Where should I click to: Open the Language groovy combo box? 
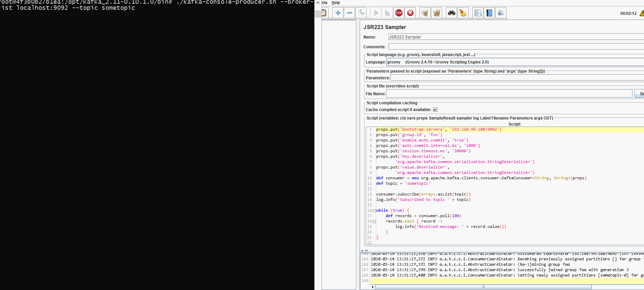515,62
